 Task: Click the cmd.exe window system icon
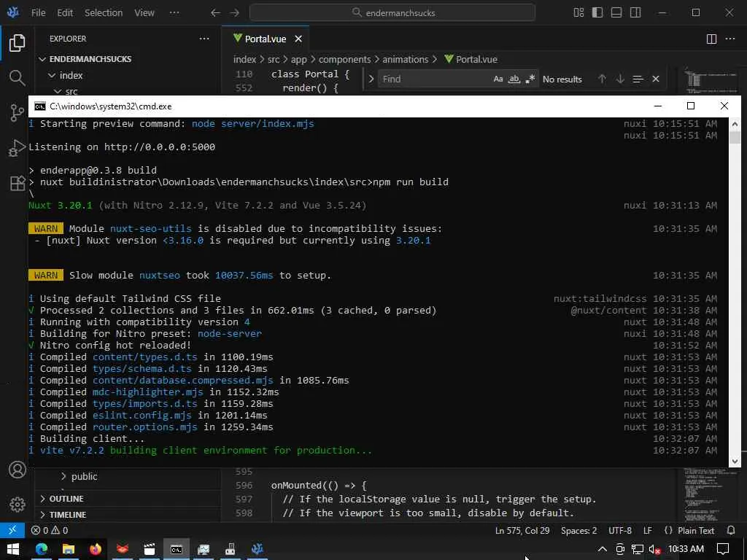[x=40, y=106]
